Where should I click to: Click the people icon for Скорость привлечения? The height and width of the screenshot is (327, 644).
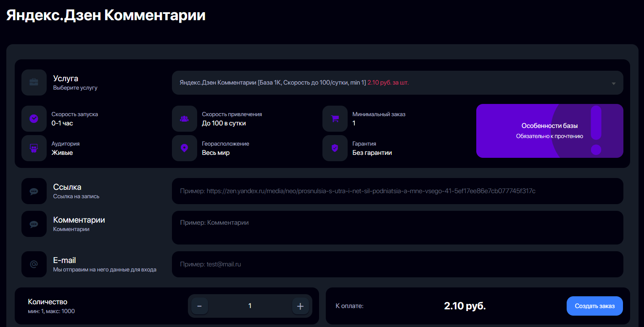coord(185,119)
